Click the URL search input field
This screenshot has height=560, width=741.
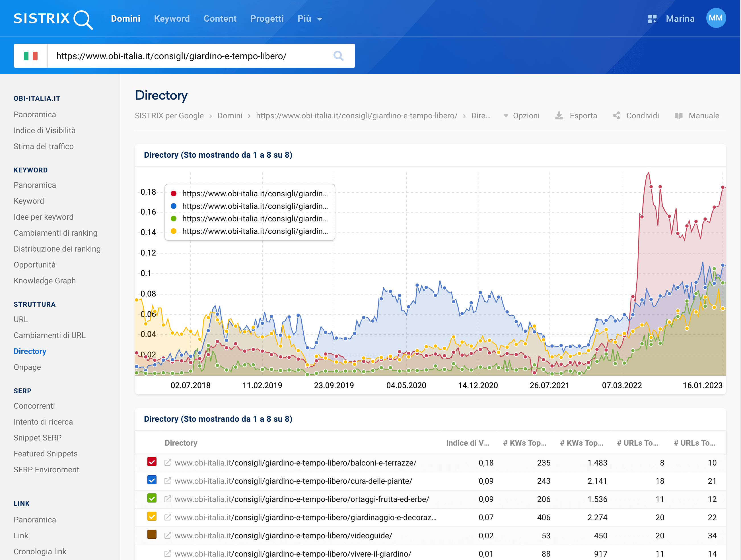click(190, 56)
